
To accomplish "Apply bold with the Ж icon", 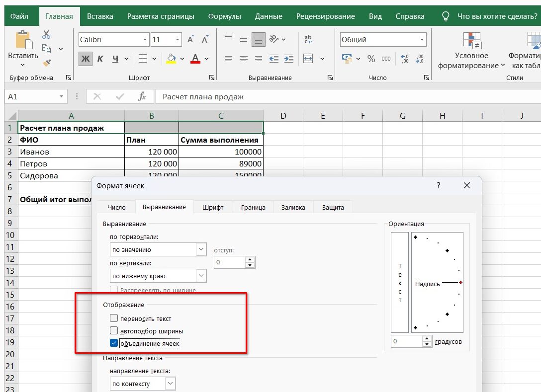I will 85,59.
